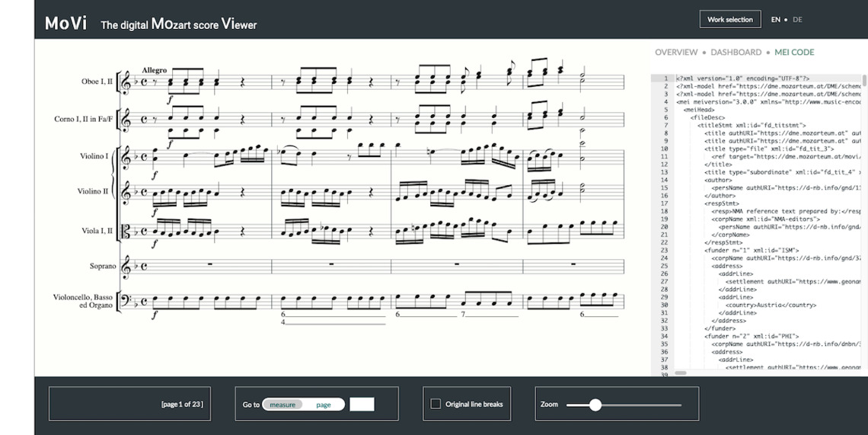Choose the 'page' option in Go to
This screenshot has width=868, height=435.
(324, 405)
